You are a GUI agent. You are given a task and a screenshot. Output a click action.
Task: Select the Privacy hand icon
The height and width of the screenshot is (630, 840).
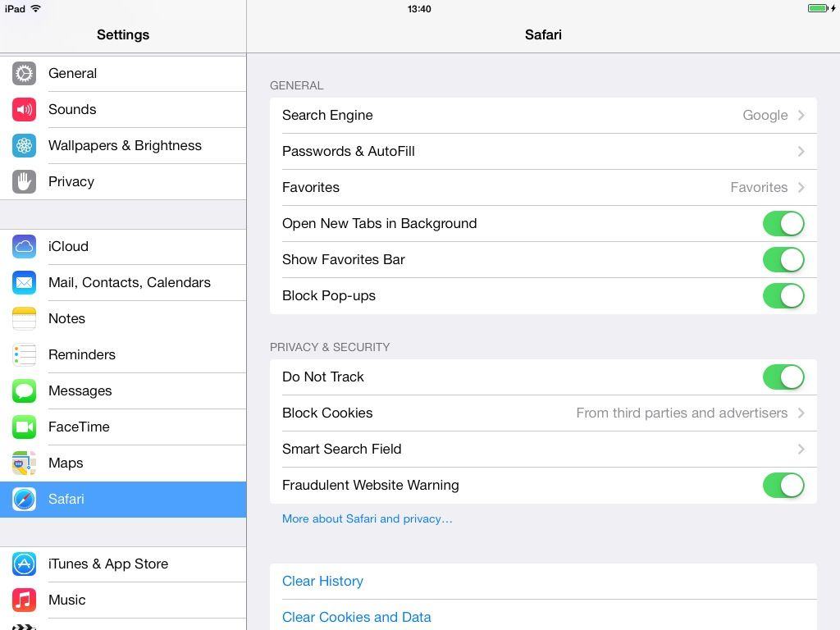(24, 181)
